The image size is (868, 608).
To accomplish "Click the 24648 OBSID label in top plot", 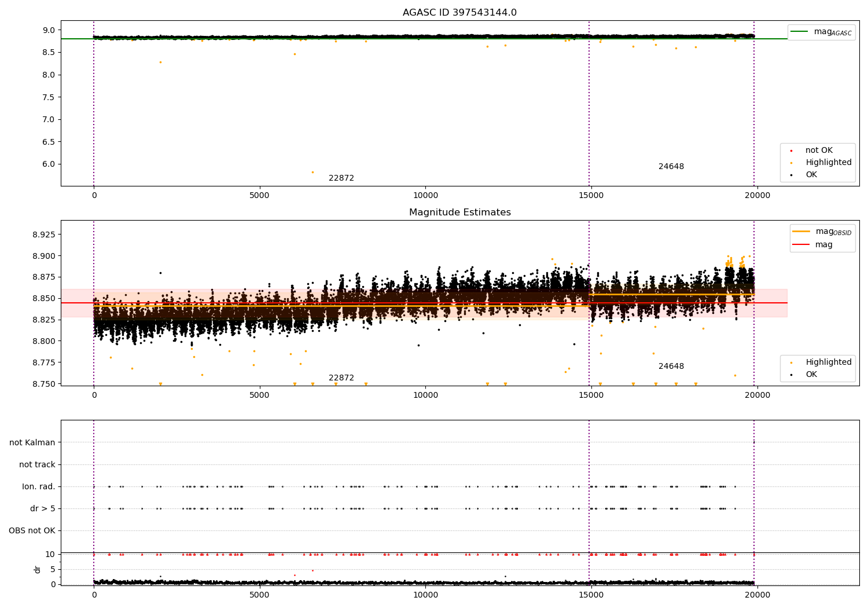I will 671,167.
